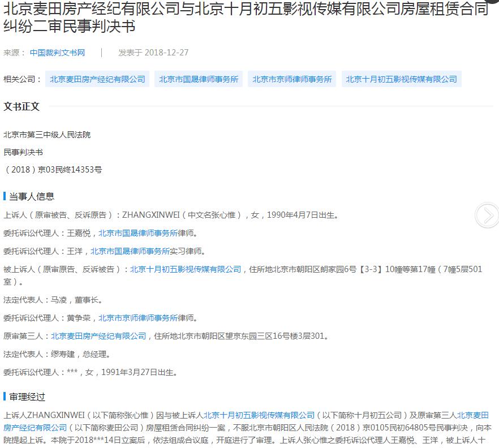
Task: Click the 审理经过 section heading
Action: pos(27,397)
